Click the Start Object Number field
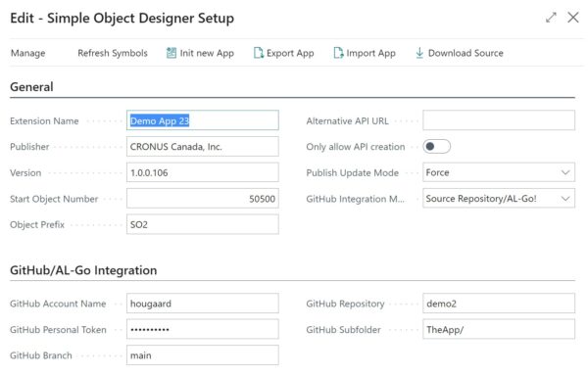588x376 pixels. [x=203, y=199]
